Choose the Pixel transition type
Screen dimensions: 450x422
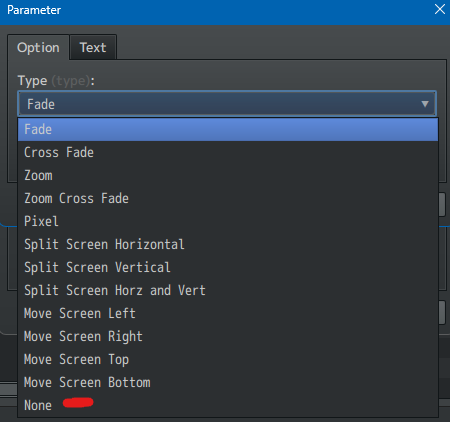click(x=228, y=221)
